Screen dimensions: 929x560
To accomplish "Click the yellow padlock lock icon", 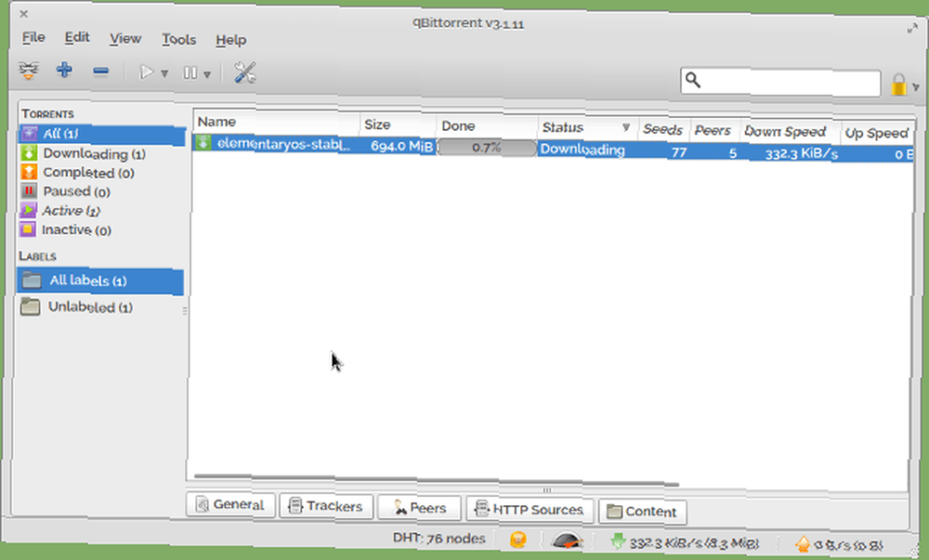I will click(898, 85).
